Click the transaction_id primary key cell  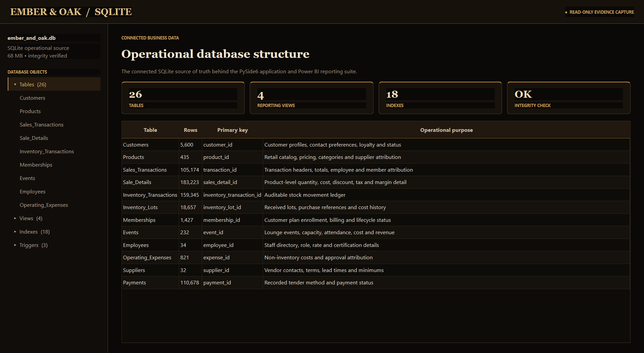[232, 170]
